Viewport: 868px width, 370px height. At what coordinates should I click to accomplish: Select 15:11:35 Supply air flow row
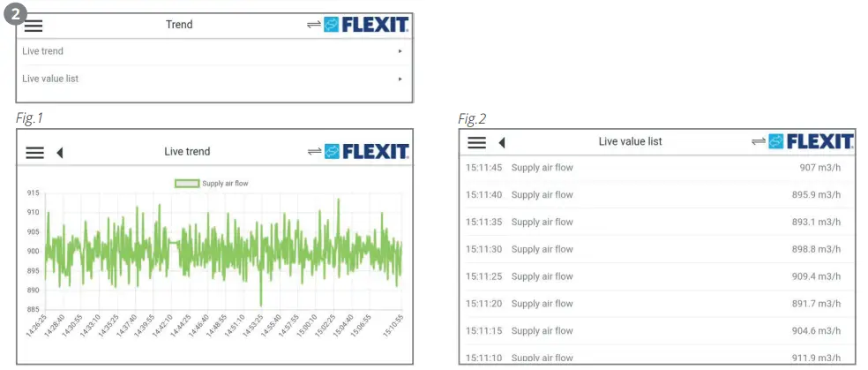[x=656, y=223]
